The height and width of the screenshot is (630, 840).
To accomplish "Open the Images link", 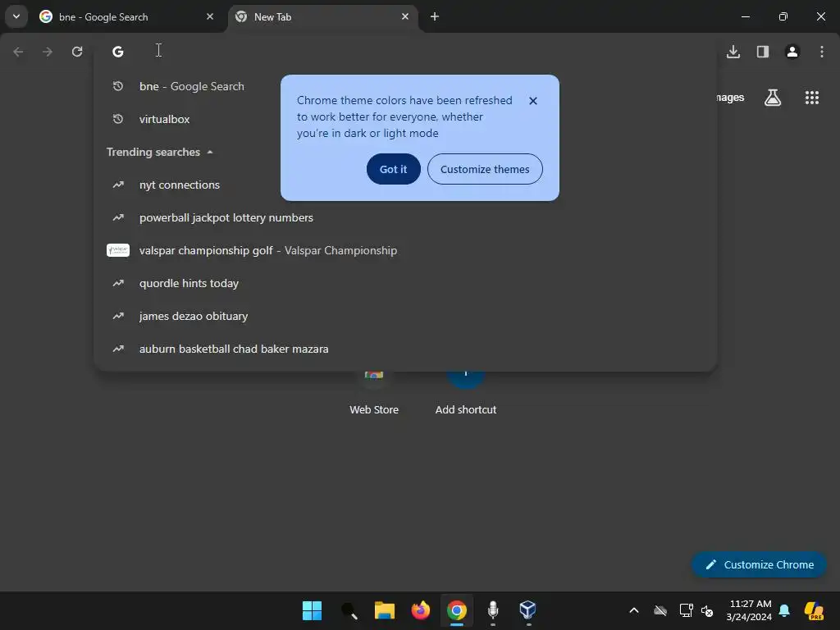I will (730, 98).
